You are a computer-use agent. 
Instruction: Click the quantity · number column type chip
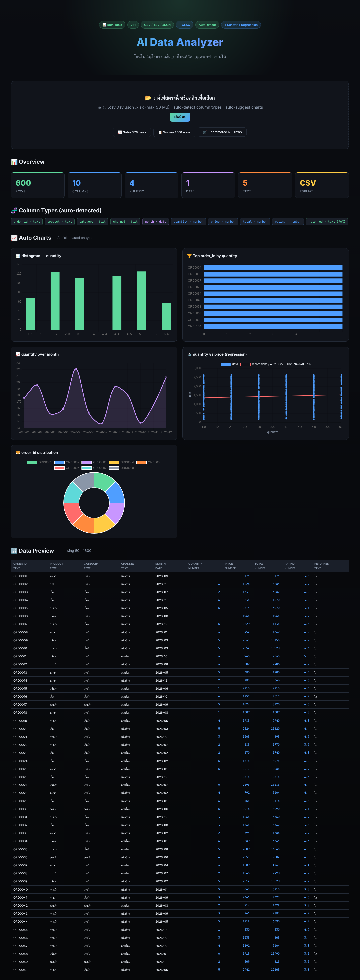188,222
